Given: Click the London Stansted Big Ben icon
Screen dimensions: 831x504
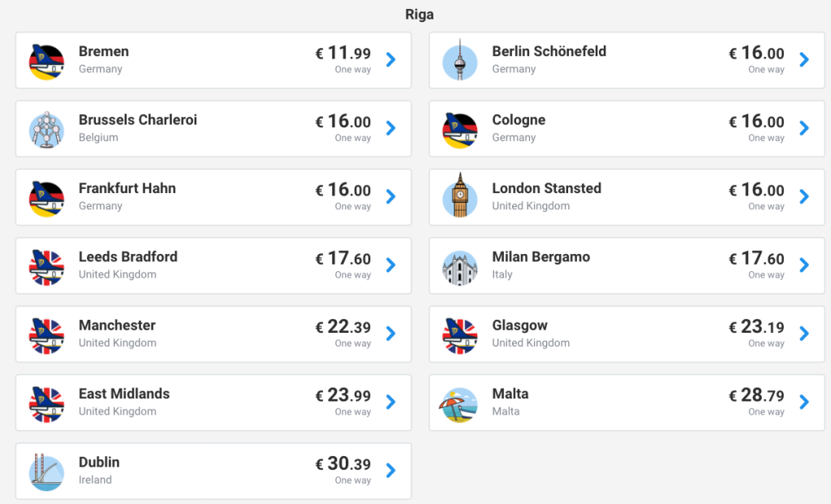Looking at the screenshot, I should pos(460,197).
